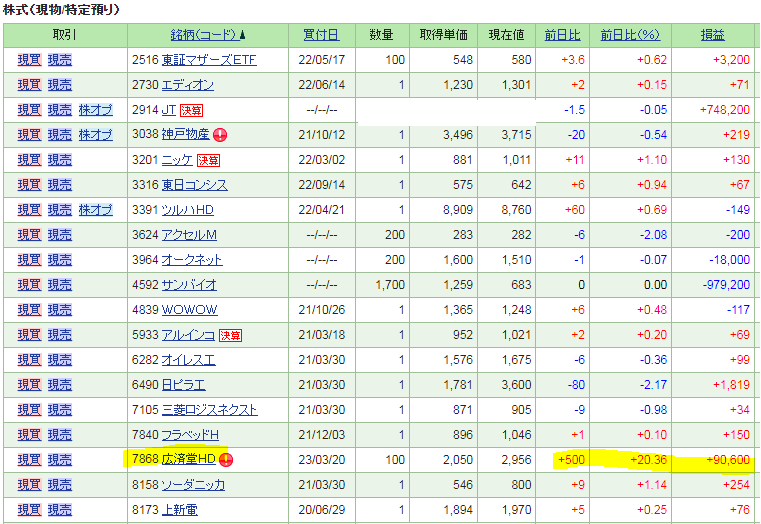Click 株オプ in the 神戸物産 row
Screen dimensions: 761x524
click(x=96, y=134)
